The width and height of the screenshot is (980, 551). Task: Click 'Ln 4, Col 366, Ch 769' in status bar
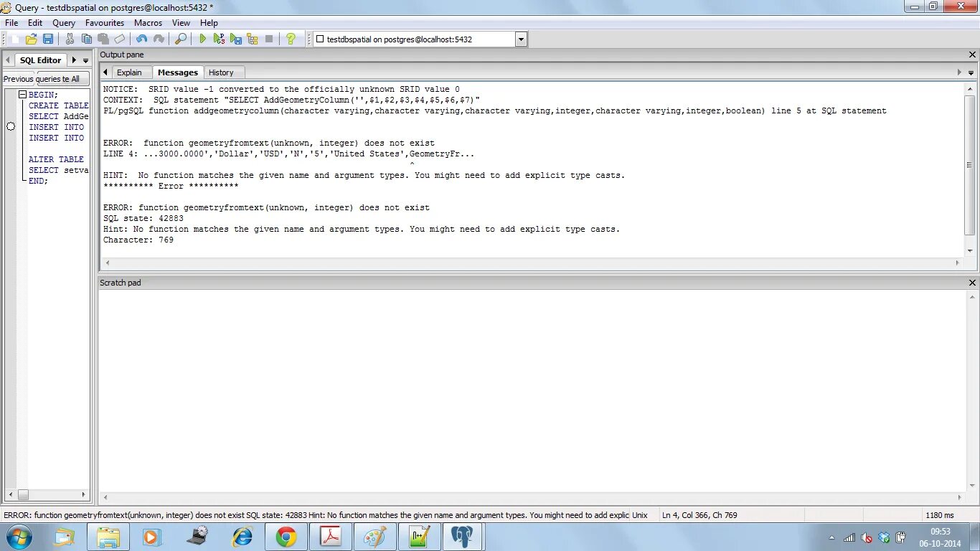coord(699,515)
